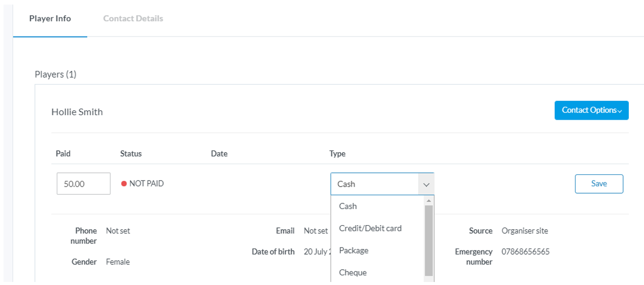Click the dropdown list scrollbar thumb
The width and height of the screenshot is (644, 285).
(x=429, y=240)
